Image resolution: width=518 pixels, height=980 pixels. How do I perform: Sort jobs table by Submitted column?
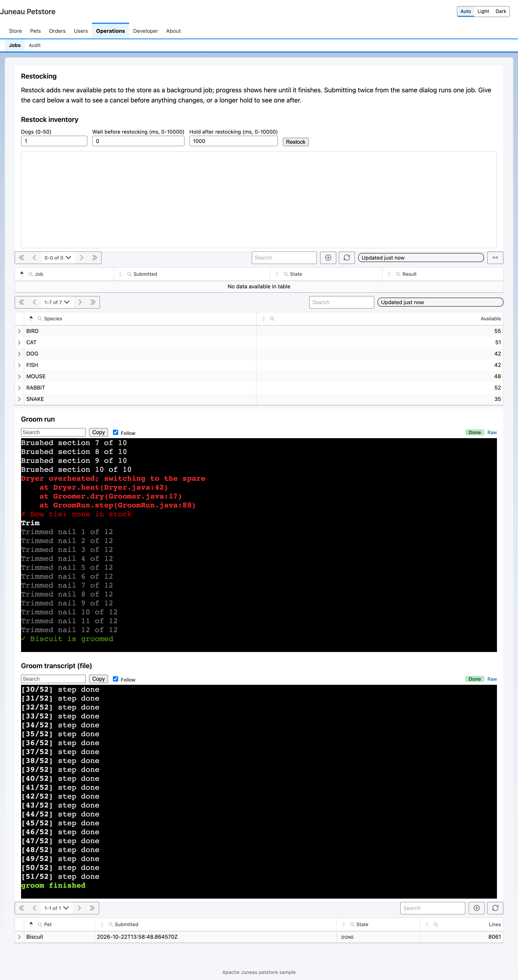pos(120,274)
